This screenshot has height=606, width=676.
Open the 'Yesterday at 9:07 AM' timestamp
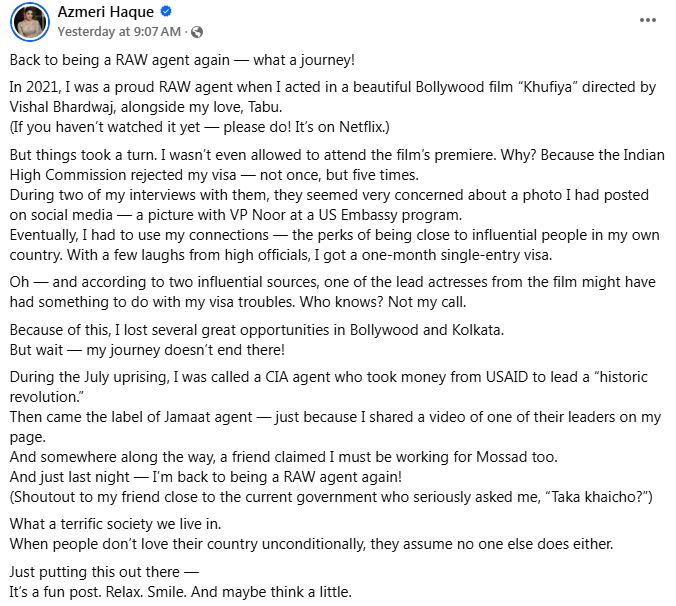pos(119,32)
